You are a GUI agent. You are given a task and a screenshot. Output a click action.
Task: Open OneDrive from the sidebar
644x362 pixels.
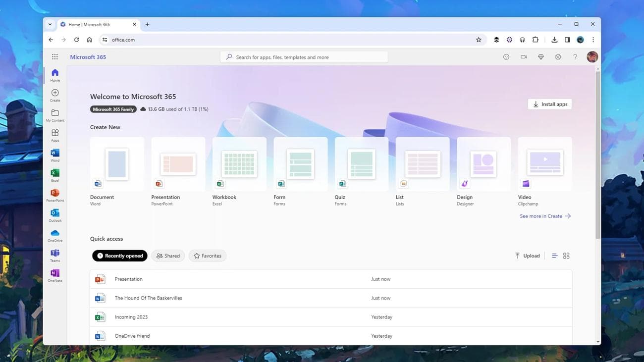coord(54,236)
